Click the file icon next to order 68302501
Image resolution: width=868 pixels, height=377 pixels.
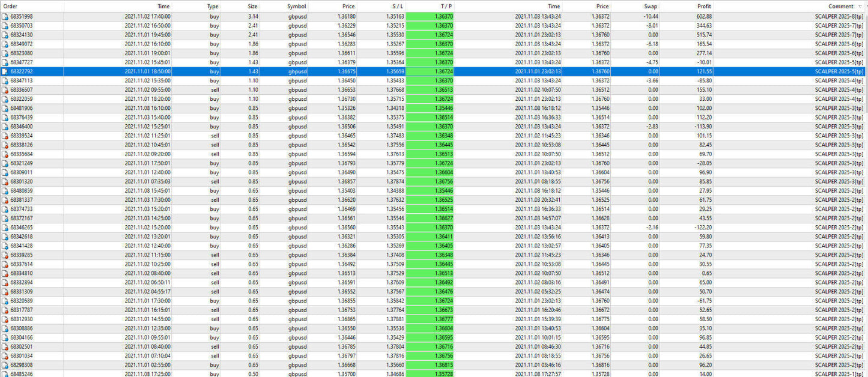tap(5, 346)
